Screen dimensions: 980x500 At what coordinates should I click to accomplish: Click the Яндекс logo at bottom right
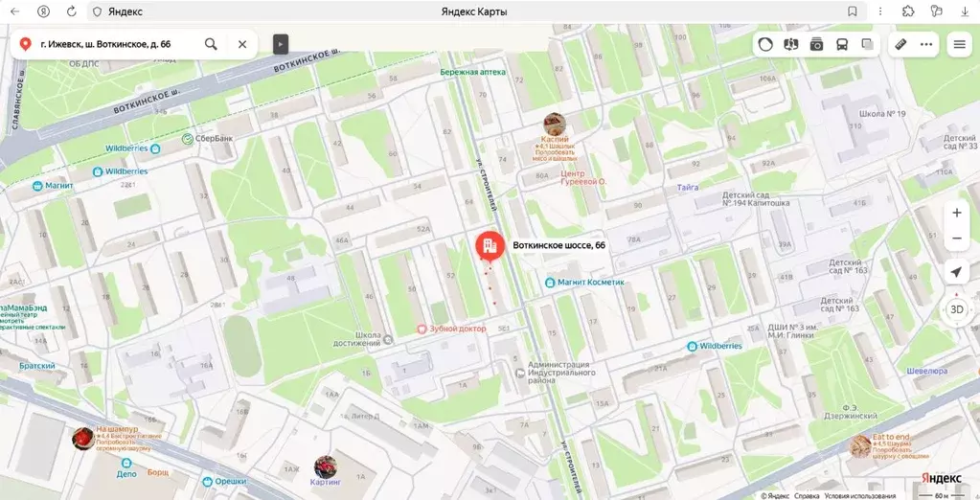[942, 478]
